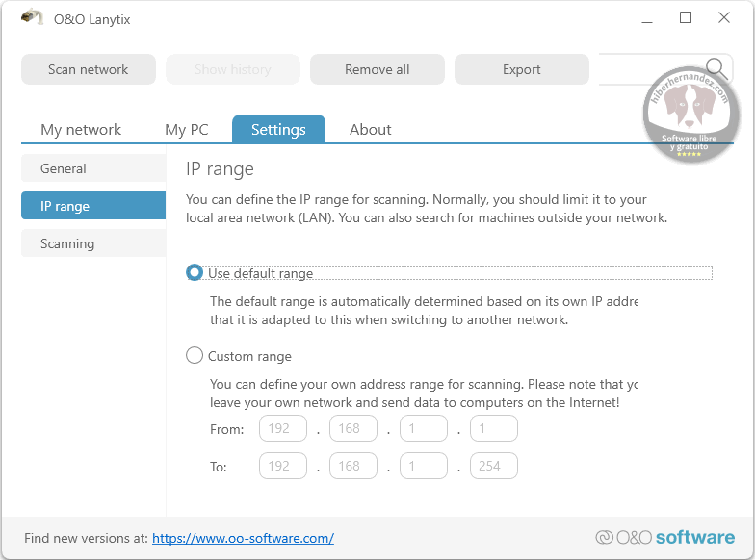Switch to the My network tab
The height and width of the screenshot is (560, 755).
81,129
